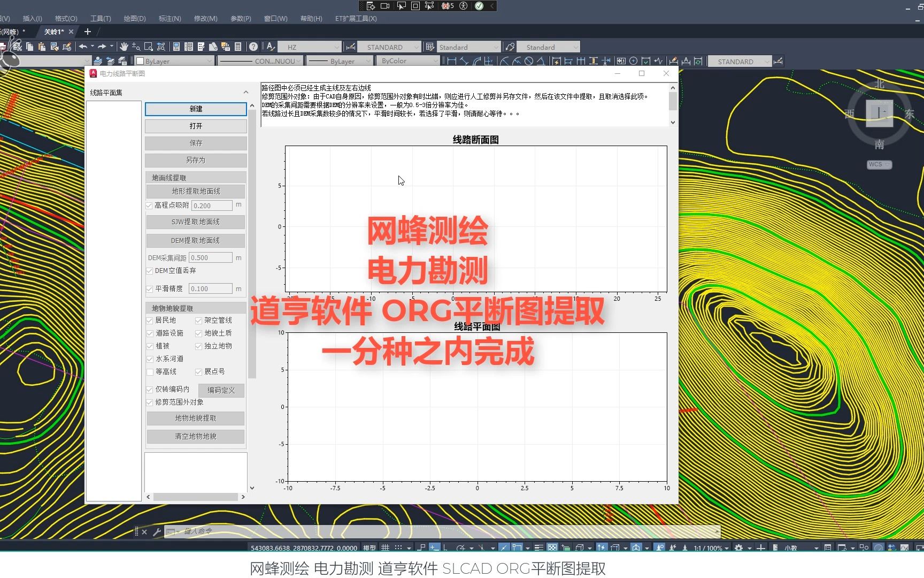Open the Standard table style dropdown
924x578 pixels.
(x=469, y=47)
